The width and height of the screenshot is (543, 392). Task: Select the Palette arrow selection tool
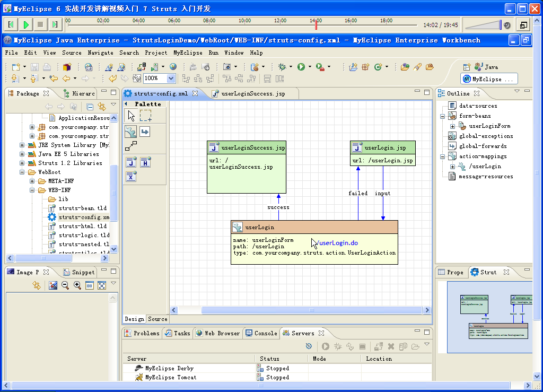coord(132,116)
